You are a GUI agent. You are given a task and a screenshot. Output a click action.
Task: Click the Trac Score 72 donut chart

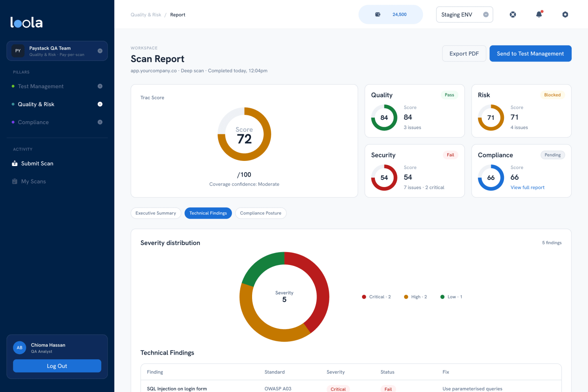[x=244, y=134]
